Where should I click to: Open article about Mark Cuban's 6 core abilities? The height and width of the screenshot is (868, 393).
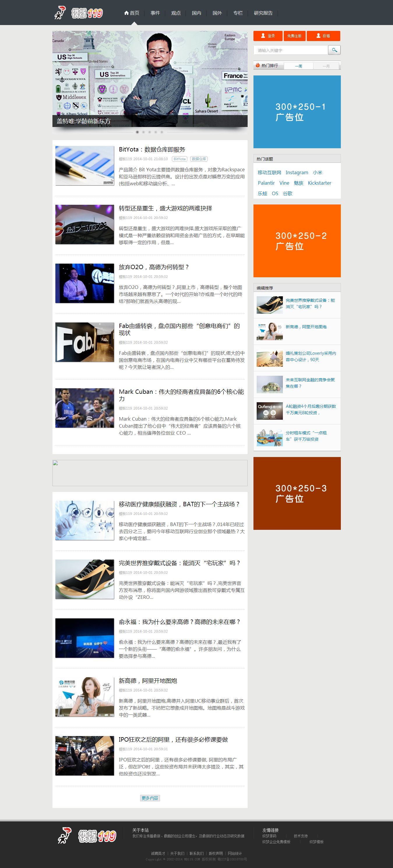pyautogui.click(x=181, y=395)
